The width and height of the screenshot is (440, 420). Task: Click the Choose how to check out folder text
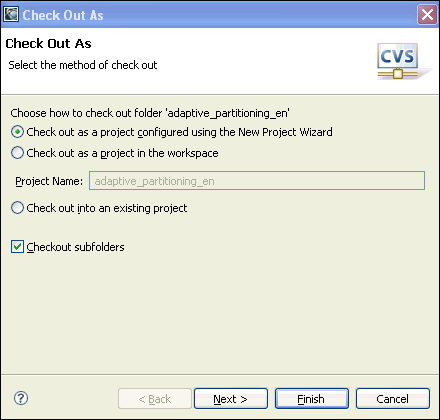(x=150, y=113)
